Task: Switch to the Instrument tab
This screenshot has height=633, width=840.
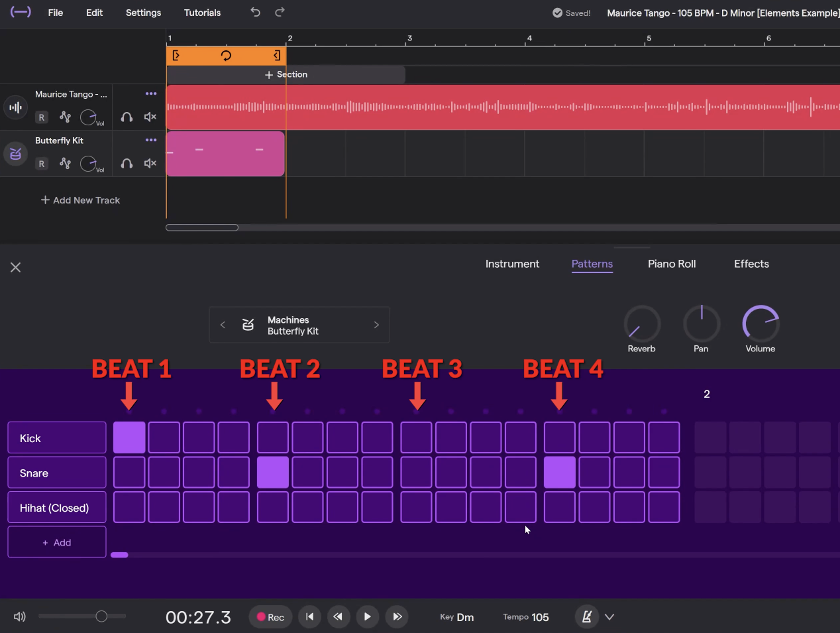Action: [512, 264]
